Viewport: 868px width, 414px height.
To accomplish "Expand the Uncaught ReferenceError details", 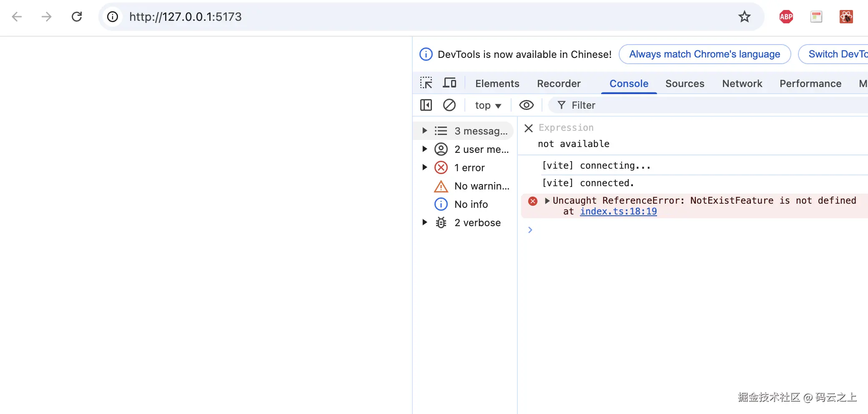I will click(x=547, y=201).
